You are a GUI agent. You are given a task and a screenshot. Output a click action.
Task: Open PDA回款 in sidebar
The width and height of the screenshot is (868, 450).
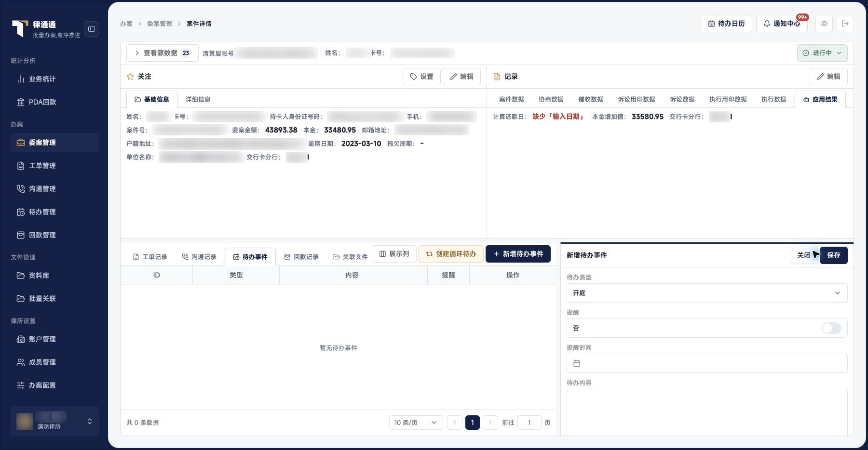tap(55, 102)
